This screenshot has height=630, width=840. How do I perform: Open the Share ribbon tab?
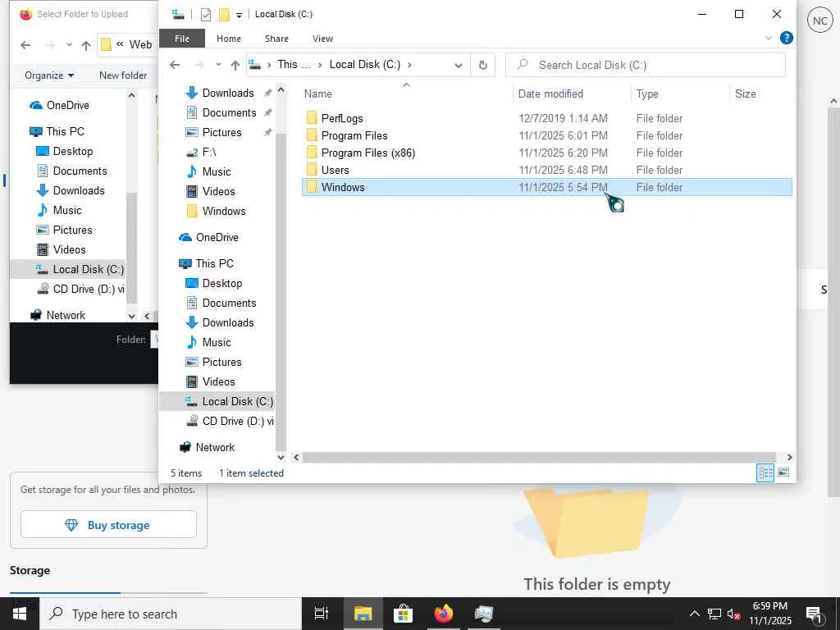[276, 39]
